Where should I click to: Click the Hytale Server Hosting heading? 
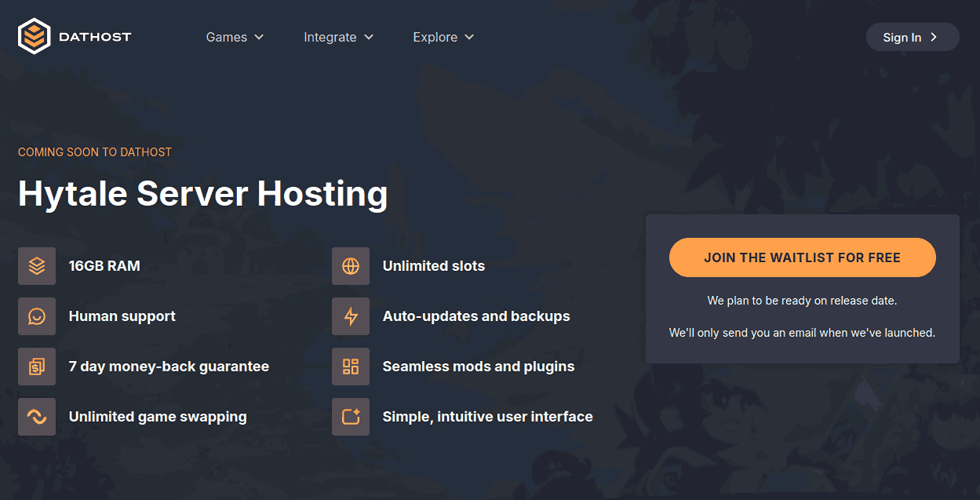(202, 194)
